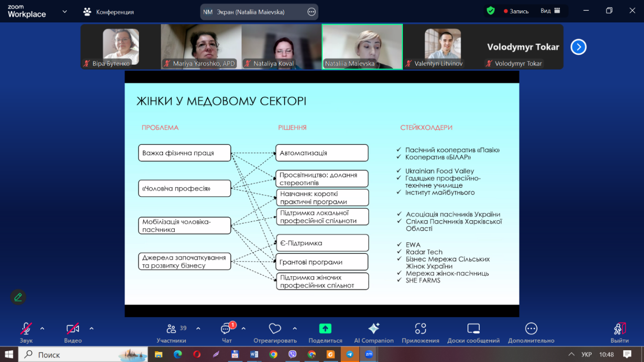Screen dimensions: 644x362
Task: Show hidden system tray icons
Action: pyautogui.click(x=571, y=354)
